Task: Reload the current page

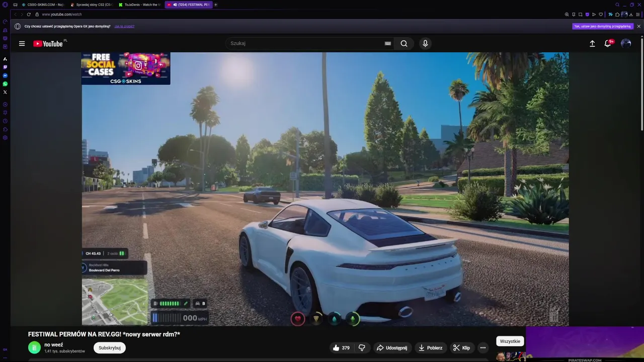Action: pos(29,14)
